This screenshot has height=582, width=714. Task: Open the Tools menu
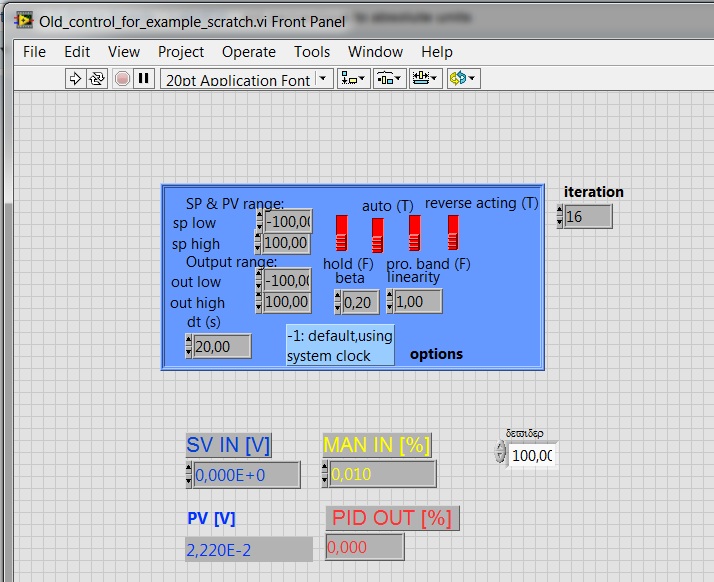point(312,52)
